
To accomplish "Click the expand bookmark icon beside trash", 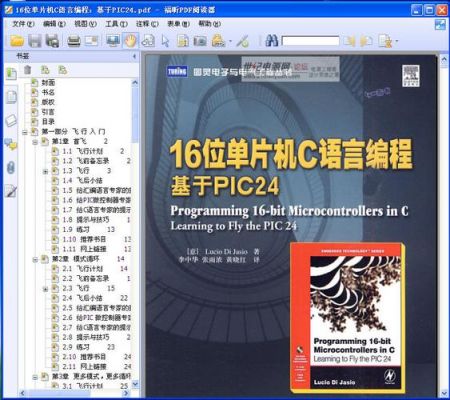I will [x=45, y=70].
